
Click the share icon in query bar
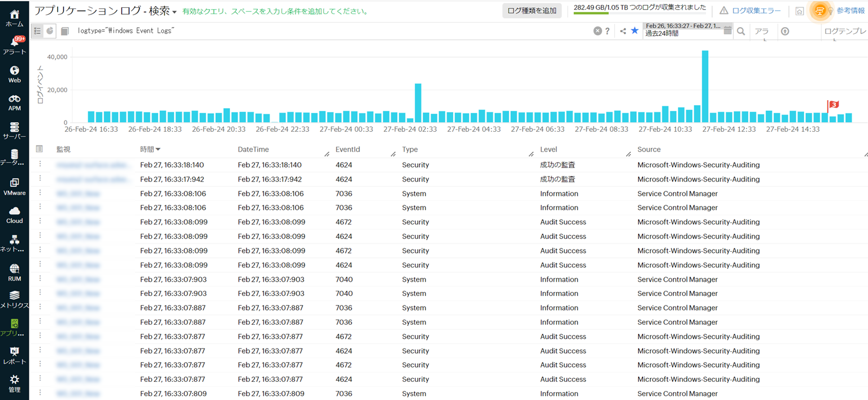coord(623,31)
